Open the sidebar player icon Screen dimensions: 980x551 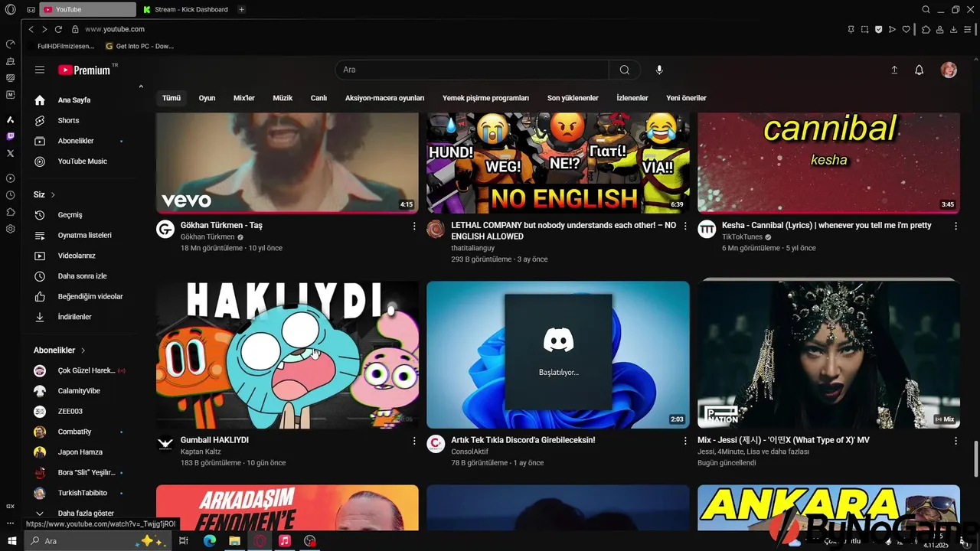pyautogui.click(x=10, y=178)
